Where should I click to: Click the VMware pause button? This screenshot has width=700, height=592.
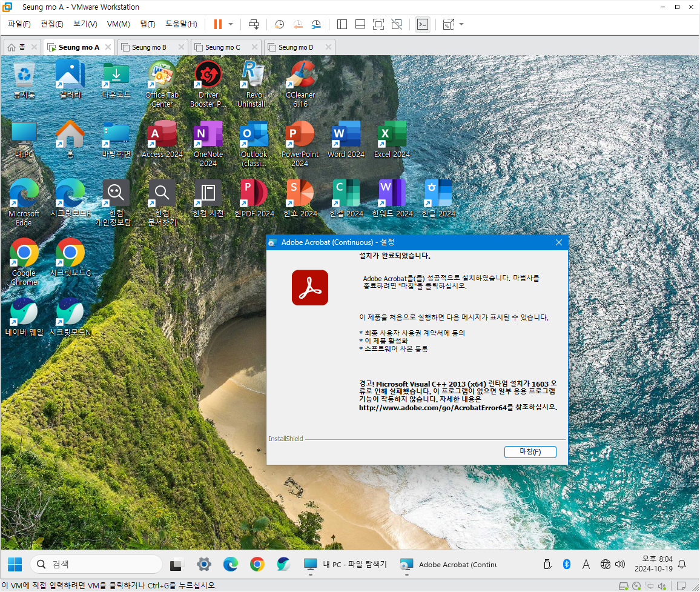click(218, 24)
